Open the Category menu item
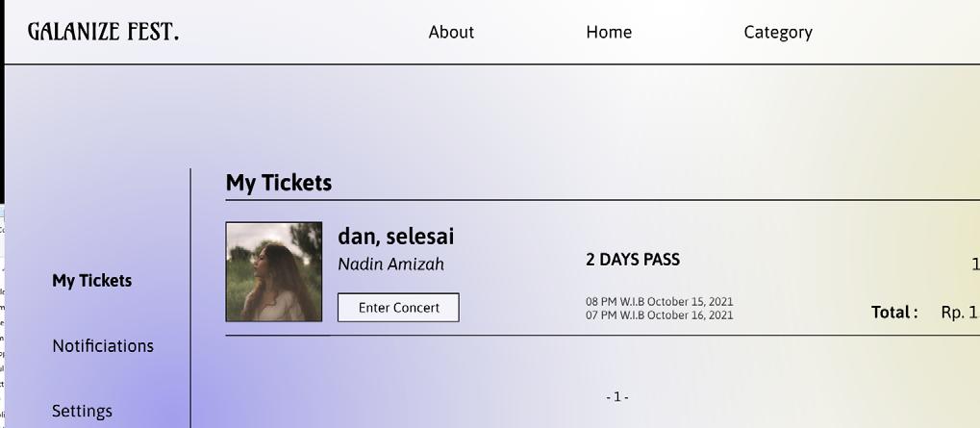This screenshot has width=980, height=428. (778, 32)
